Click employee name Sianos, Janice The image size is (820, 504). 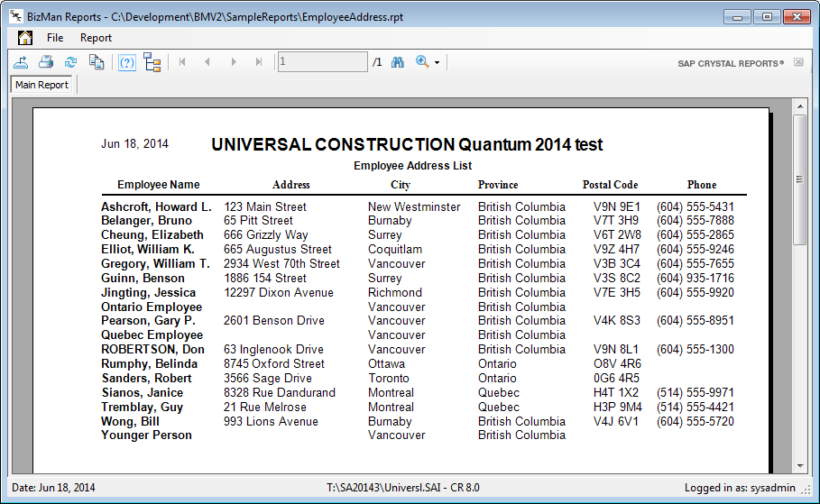[143, 392]
